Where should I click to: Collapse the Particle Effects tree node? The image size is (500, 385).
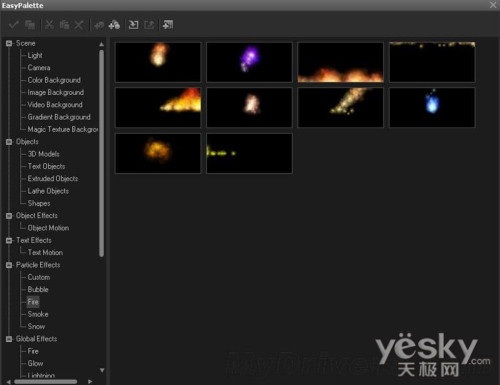tap(9, 265)
